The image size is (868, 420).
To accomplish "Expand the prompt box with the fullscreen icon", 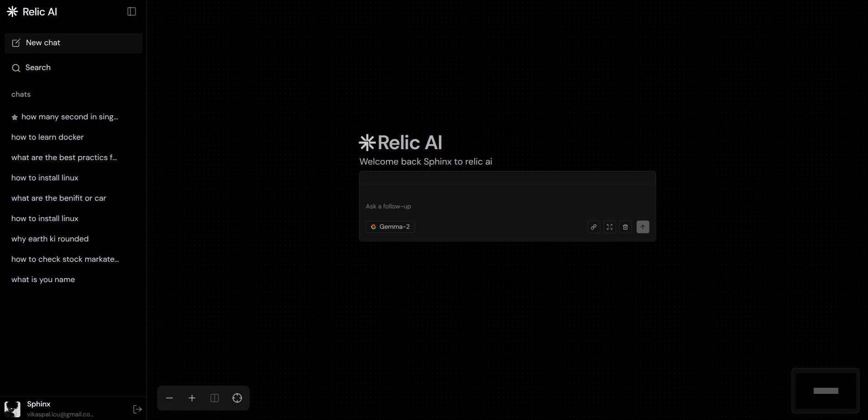I will [609, 227].
